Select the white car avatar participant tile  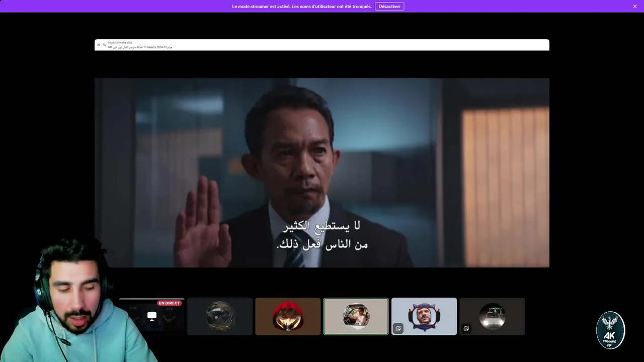492,316
